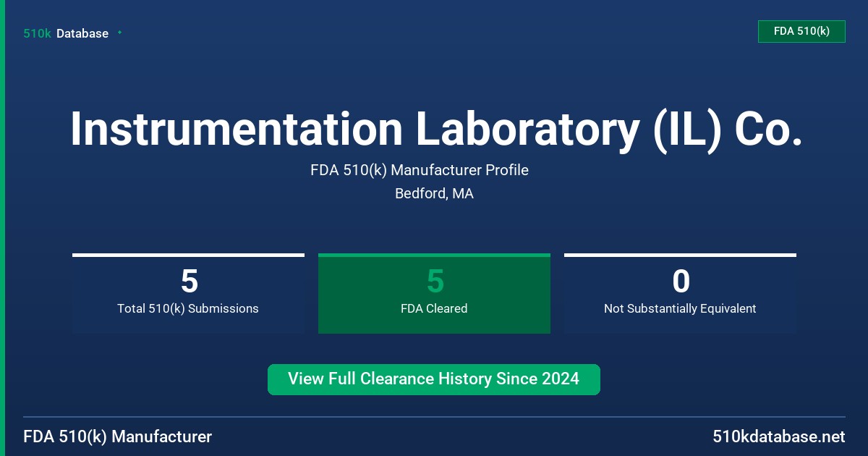The height and width of the screenshot is (456, 868).
Task: Open the Not Substantially Equivalent card
Action: 680,293
